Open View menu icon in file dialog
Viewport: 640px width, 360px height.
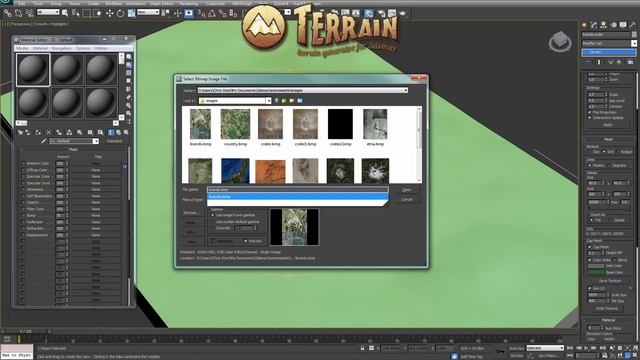click(x=300, y=100)
